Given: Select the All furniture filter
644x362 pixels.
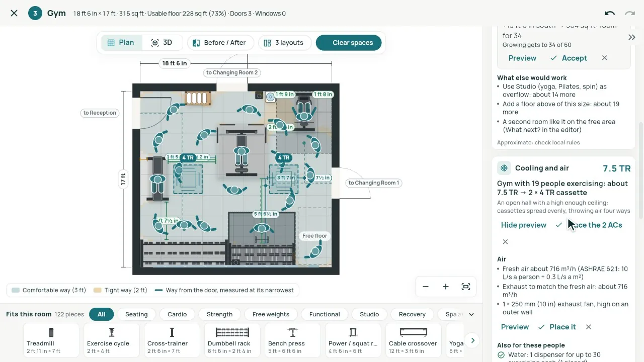Looking at the screenshot, I should 102,314.
